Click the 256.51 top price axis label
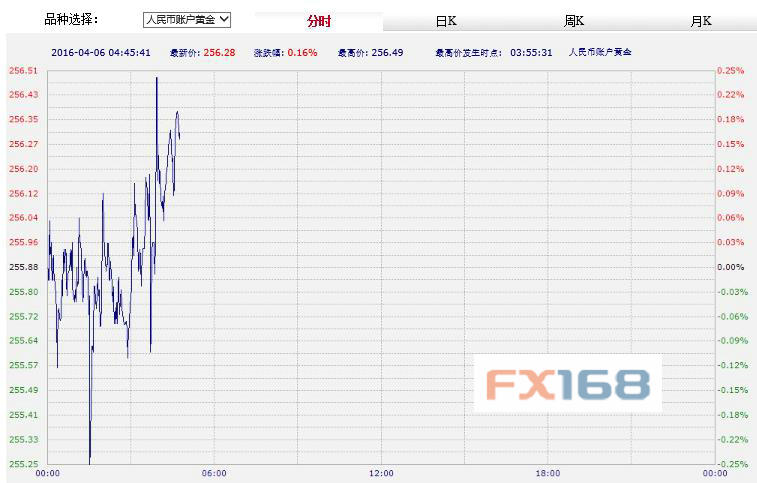Viewport: 757px width, 483px height. point(23,71)
